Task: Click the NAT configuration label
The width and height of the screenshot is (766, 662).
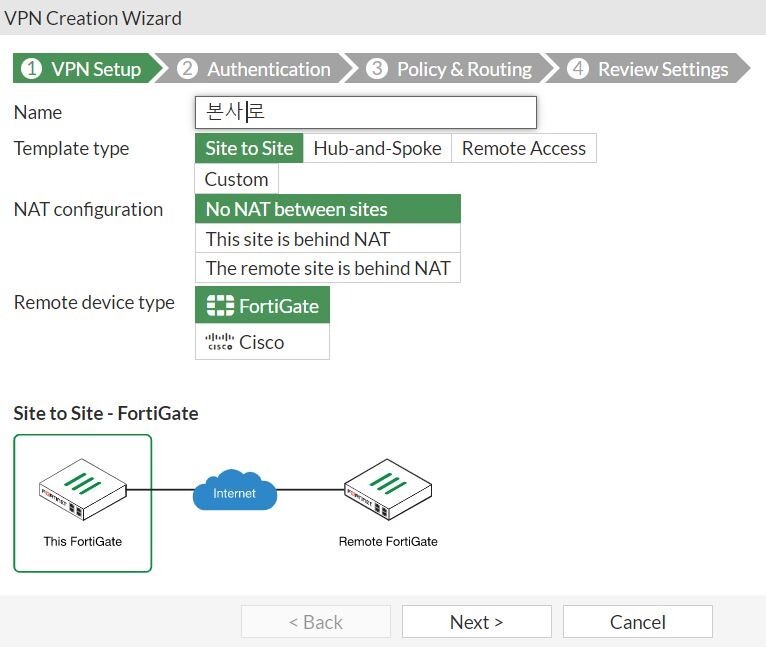Action: click(88, 210)
